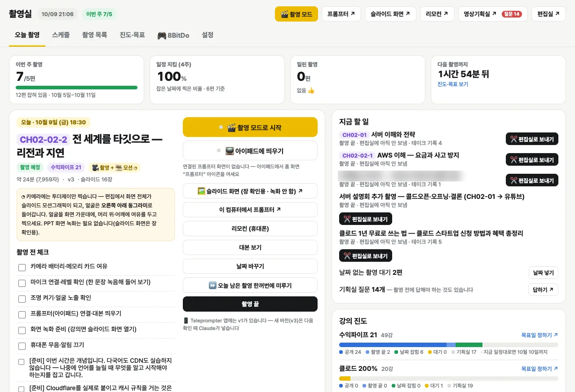The height and width of the screenshot is (392, 575).
Task: Click 이 컴퓨터에서 프롬프터 ↗
Action: pyautogui.click(x=250, y=210)
